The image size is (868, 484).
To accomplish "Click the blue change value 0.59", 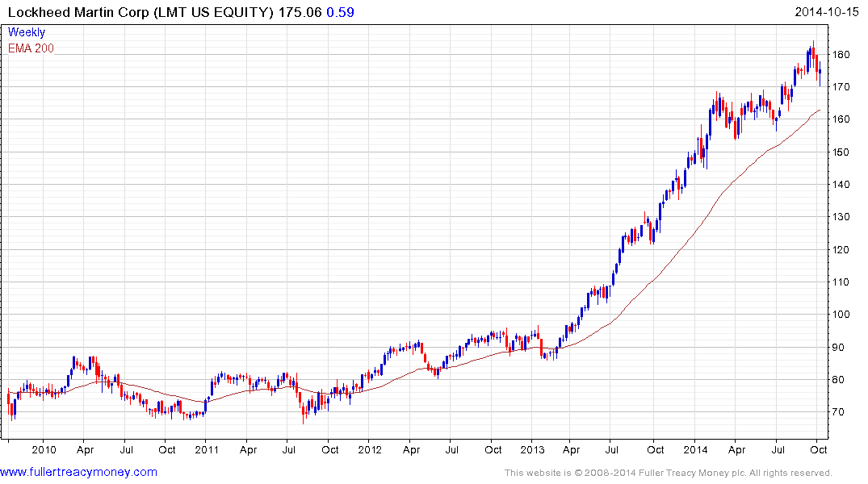I will click(x=340, y=12).
